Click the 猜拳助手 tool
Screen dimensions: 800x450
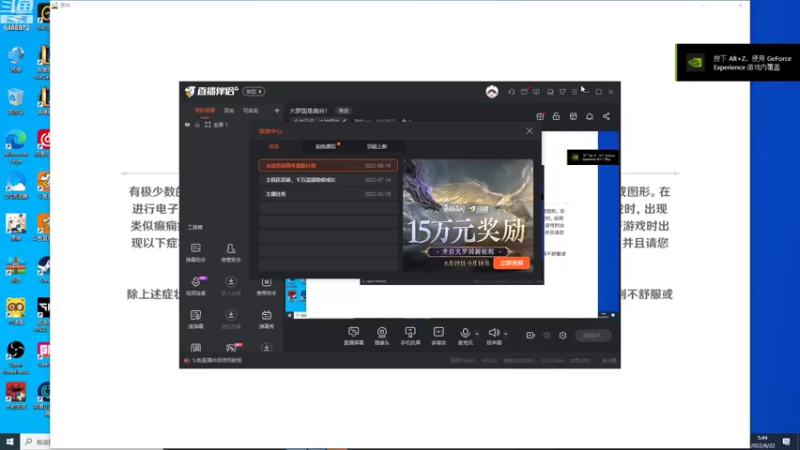(x=266, y=286)
